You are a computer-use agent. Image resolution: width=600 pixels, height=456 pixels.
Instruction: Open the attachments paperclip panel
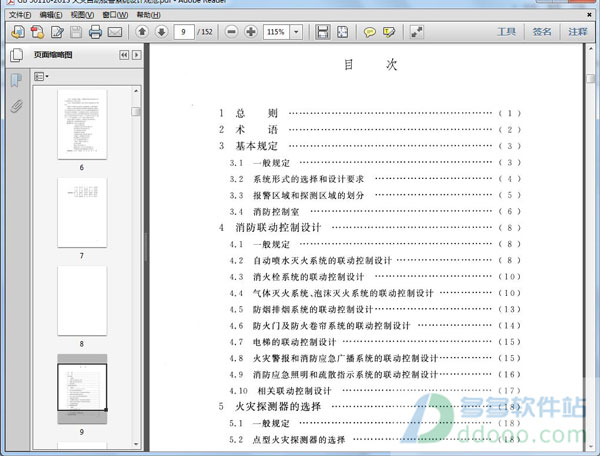pos(16,106)
